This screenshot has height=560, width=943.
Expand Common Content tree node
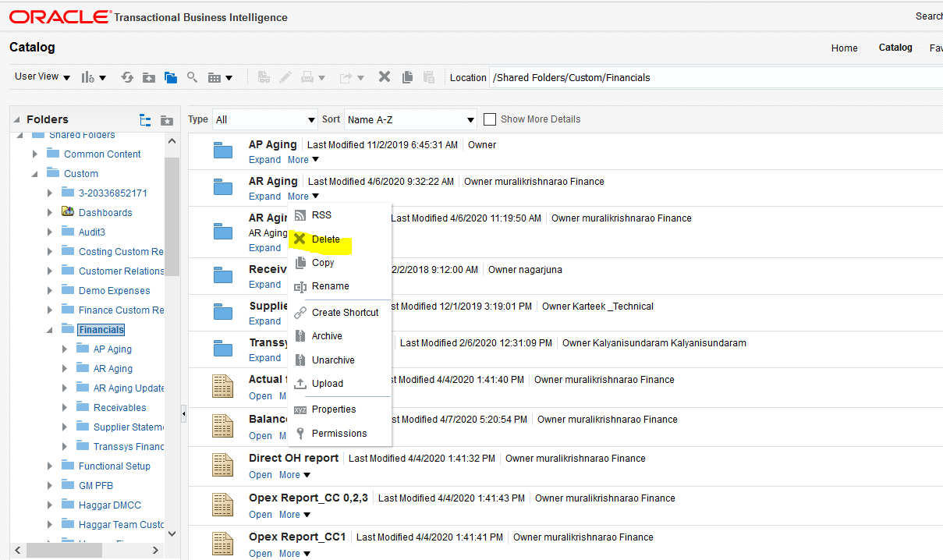(34, 154)
